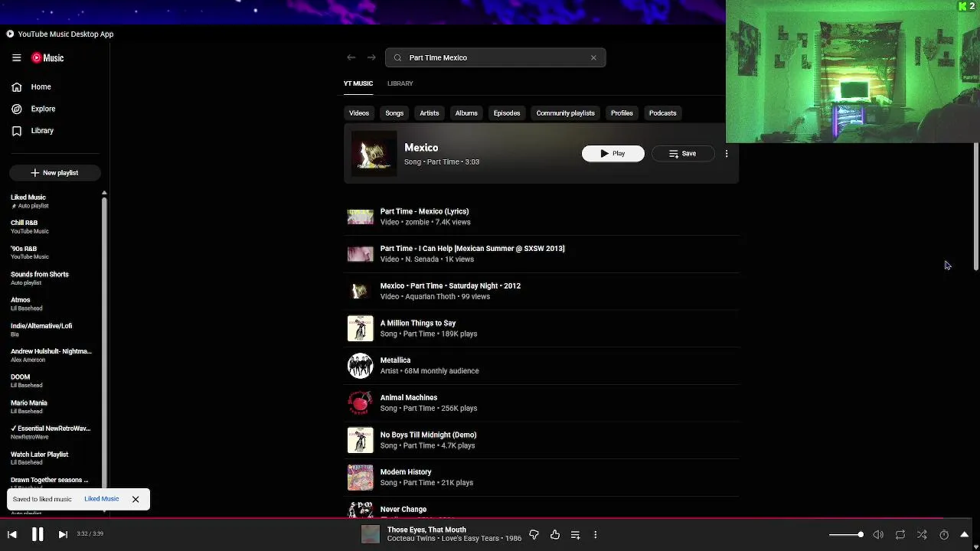Save the Mexico song
Image resolution: width=980 pixels, height=551 pixels.
(682, 154)
